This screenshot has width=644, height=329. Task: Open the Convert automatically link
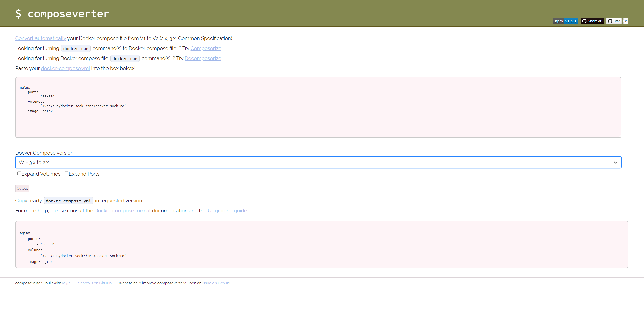(41, 38)
